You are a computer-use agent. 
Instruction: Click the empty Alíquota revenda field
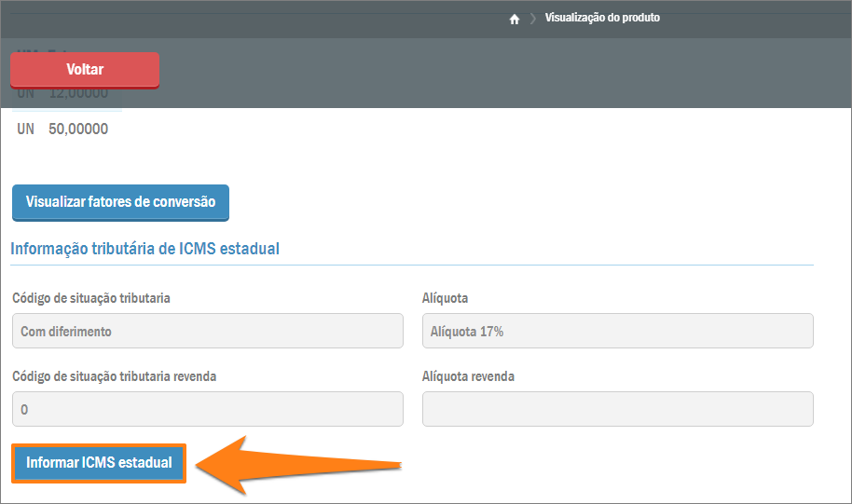click(617, 409)
